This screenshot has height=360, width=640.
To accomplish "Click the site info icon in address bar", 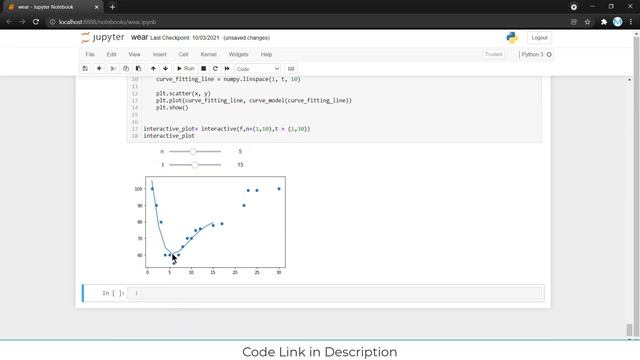I will 52,22.
